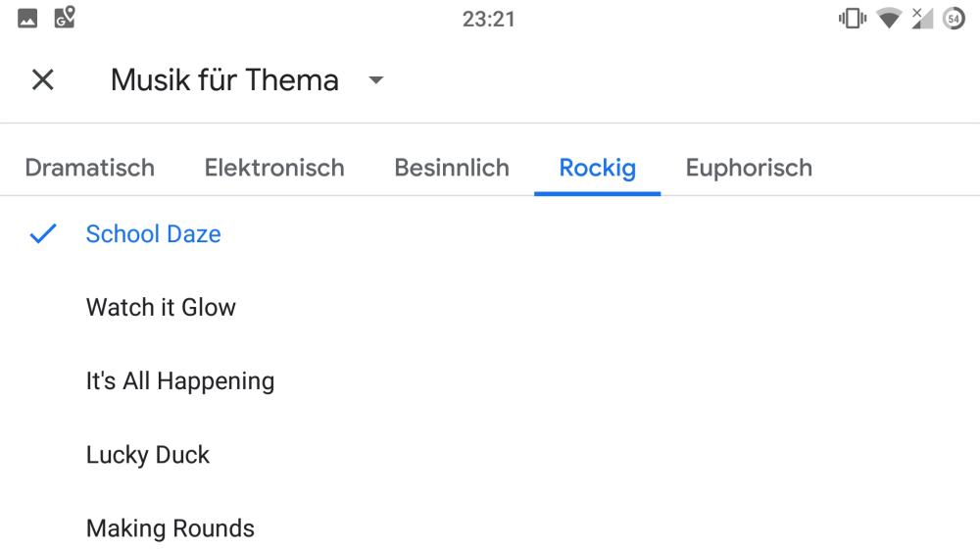Tap the Musik für Thema title
Screen dimensions: 980x552
(224, 80)
